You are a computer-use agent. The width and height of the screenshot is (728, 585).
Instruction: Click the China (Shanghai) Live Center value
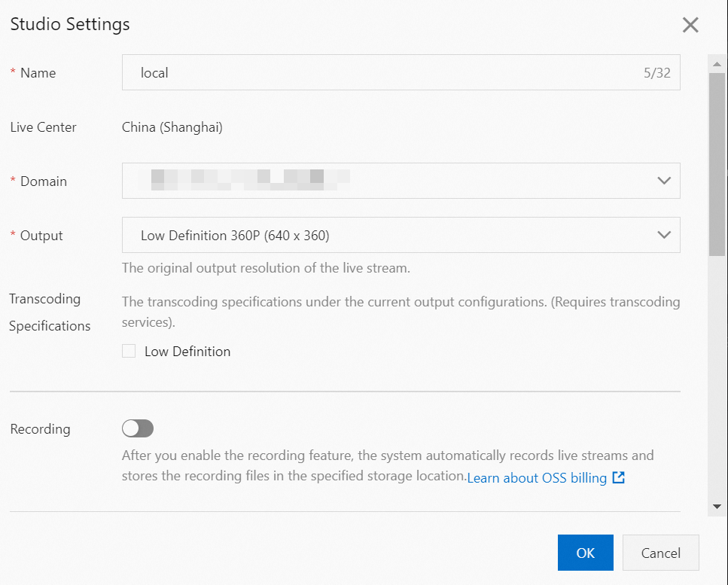172,127
